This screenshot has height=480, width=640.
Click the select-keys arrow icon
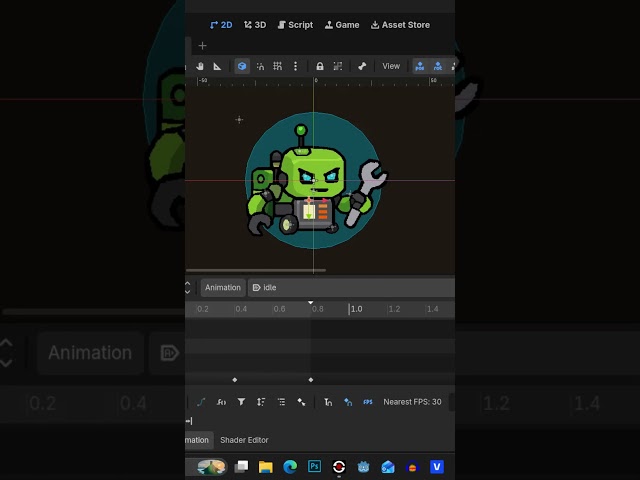302,402
